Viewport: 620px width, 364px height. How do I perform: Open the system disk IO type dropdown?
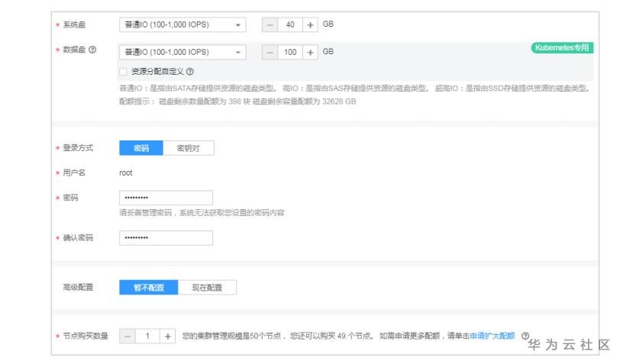[x=182, y=24]
